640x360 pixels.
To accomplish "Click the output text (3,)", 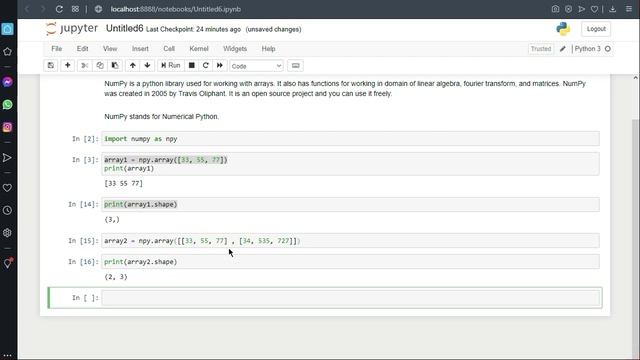I will (112, 220).
